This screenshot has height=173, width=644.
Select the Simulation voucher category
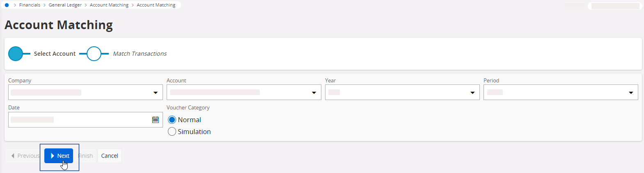point(172,132)
